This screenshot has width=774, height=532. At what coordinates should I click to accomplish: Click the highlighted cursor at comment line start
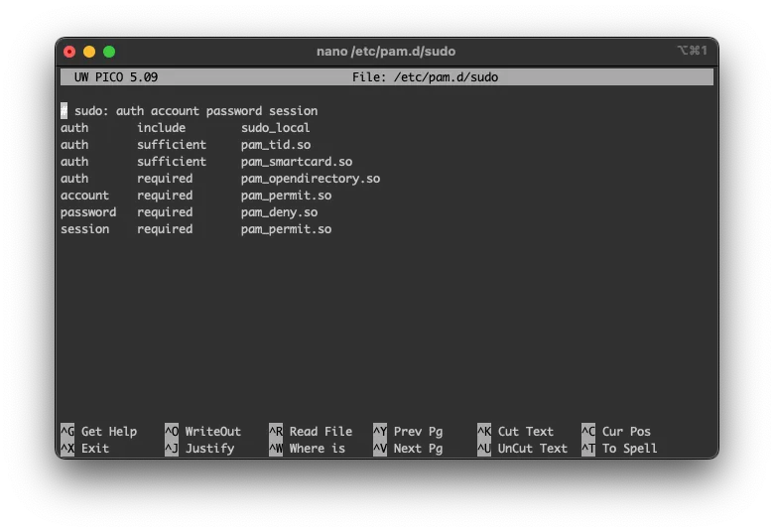(64, 111)
